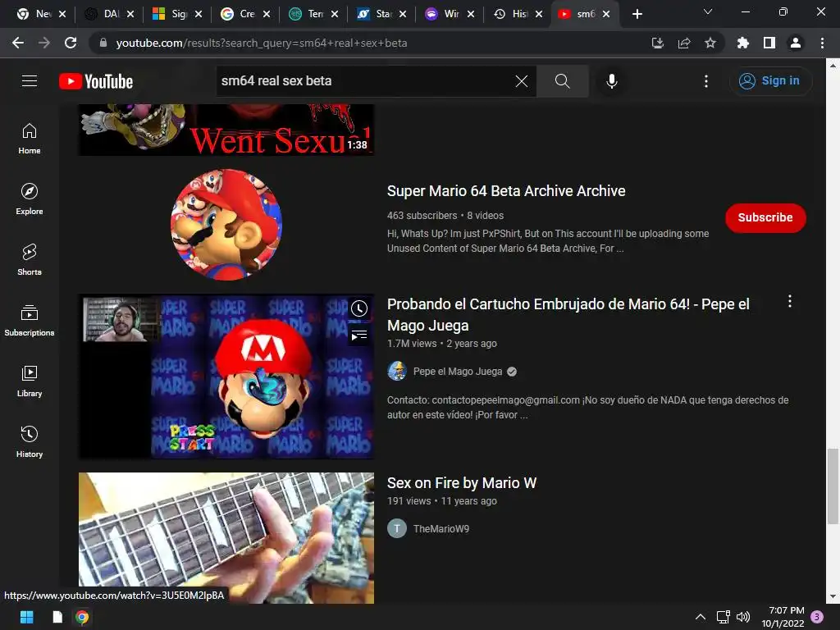840x630 pixels.
Task: Open Mario channel round avatar thumbnail
Action: (226, 225)
